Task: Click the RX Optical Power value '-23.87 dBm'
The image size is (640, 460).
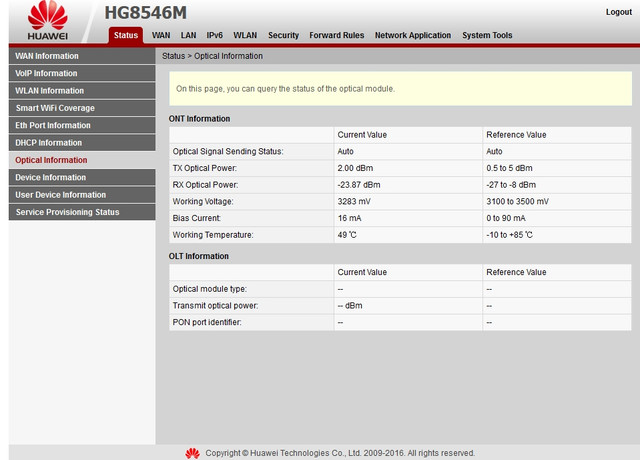Action: tap(359, 185)
